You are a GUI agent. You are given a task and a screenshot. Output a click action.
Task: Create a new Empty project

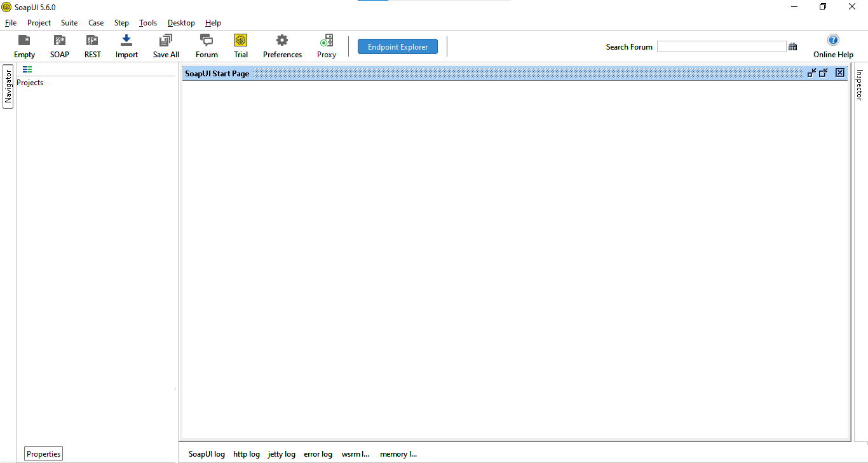tap(24, 41)
